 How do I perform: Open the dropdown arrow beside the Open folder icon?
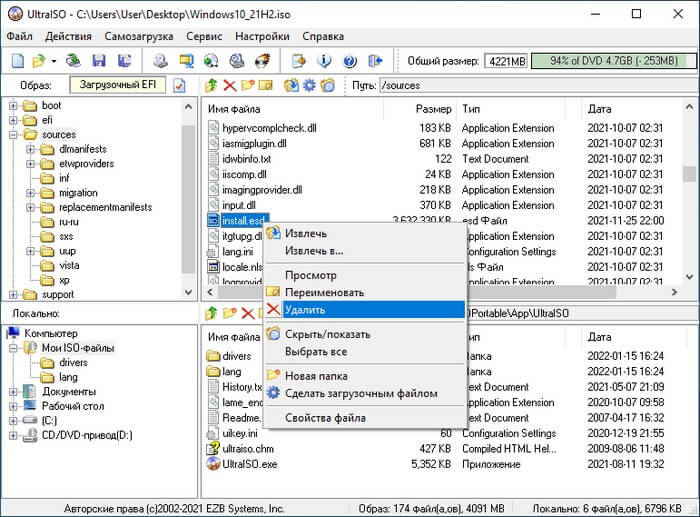click(x=53, y=61)
